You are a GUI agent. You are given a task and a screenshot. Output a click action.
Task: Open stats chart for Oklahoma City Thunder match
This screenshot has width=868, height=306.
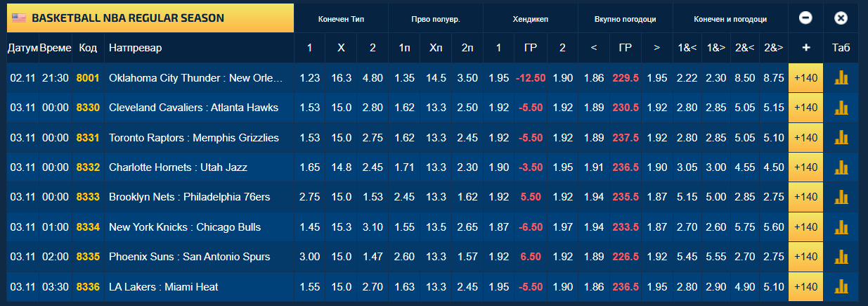coord(841,78)
